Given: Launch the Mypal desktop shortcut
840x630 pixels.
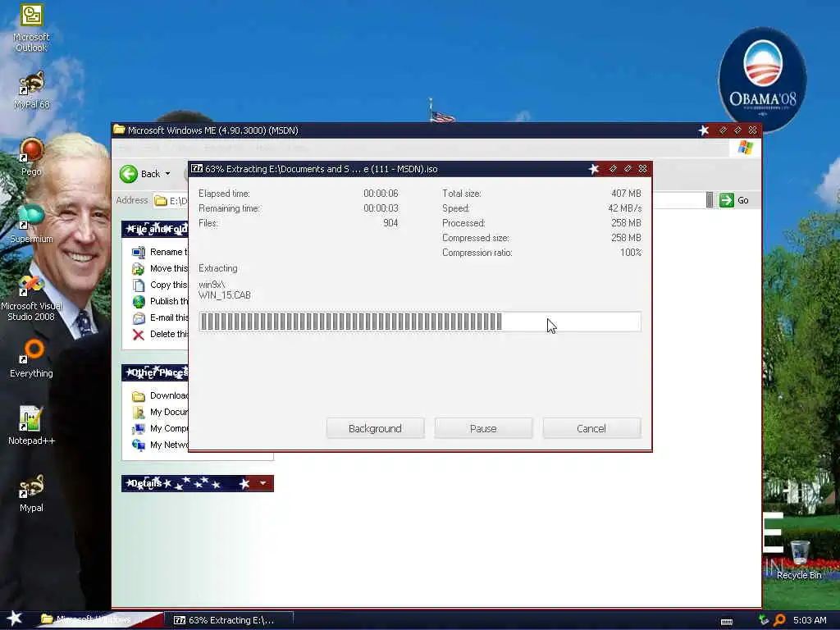Looking at the screenshot, I should click(x=31, y=493).
